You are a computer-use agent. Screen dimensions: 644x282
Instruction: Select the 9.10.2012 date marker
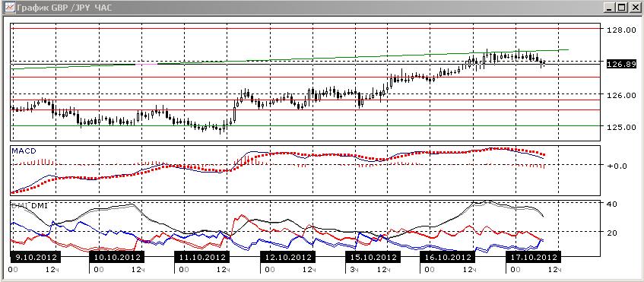[35, 258]
